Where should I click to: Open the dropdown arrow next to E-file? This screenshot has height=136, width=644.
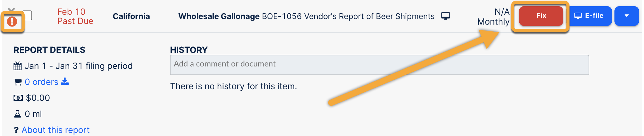click(x=626, y=16)
